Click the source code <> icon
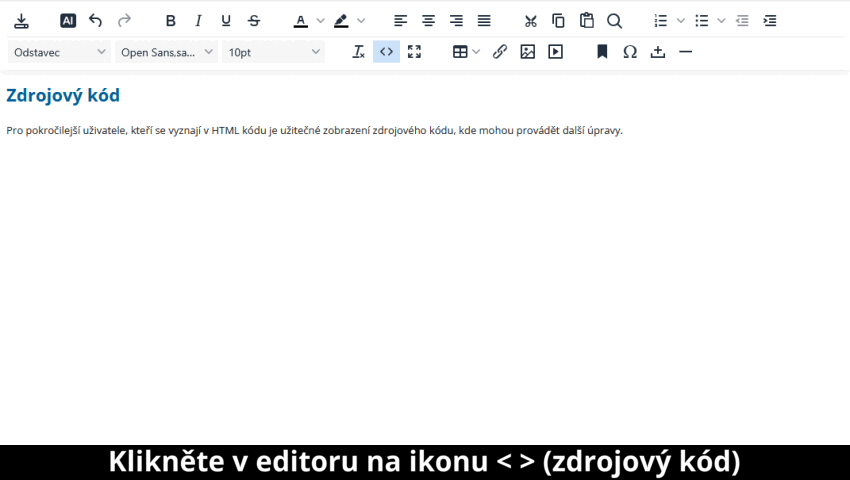This screenshot has height=480, width=850. [x=387, y=52]
